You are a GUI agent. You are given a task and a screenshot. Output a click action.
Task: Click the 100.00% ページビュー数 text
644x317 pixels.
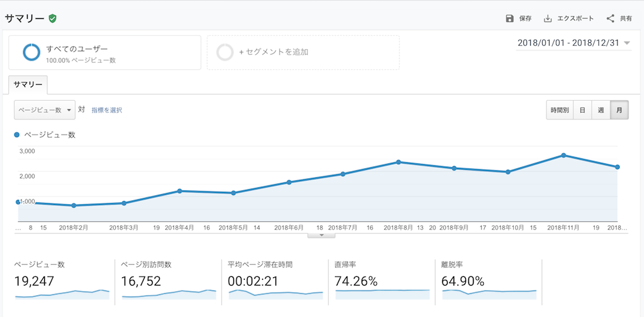81,60
